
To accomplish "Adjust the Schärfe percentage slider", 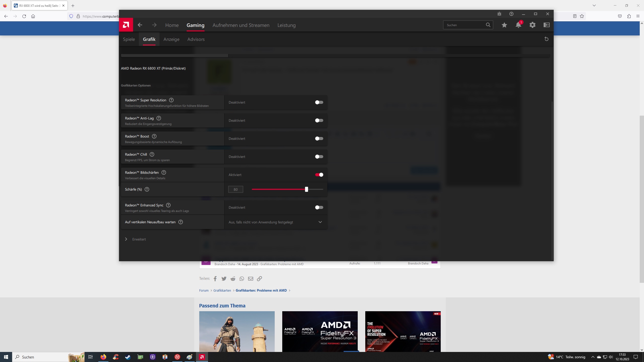I will [x=306, y=189].
